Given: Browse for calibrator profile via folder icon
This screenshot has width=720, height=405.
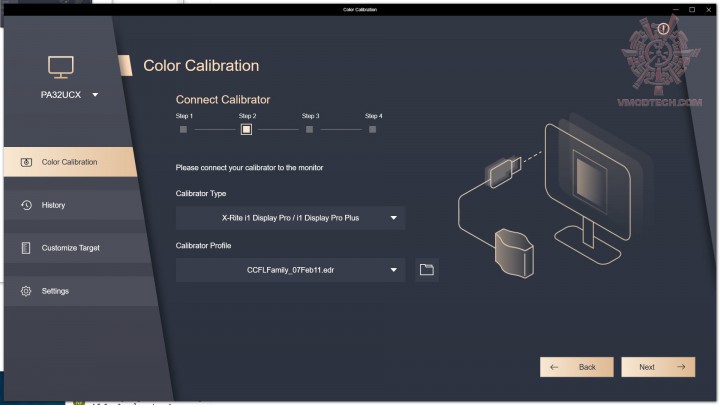Looking at the screenshot, I should click(427, 270).
